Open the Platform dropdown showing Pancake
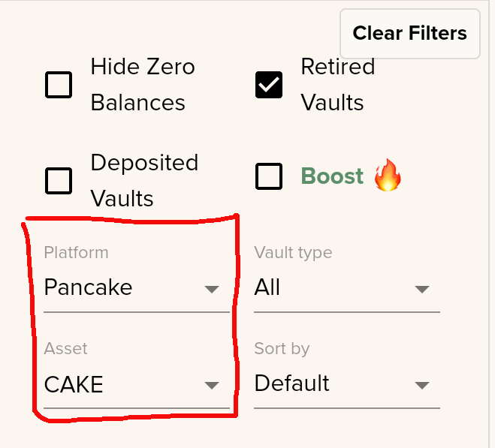The height and width of the screenshot is (448, 495). tap(137, 287)
